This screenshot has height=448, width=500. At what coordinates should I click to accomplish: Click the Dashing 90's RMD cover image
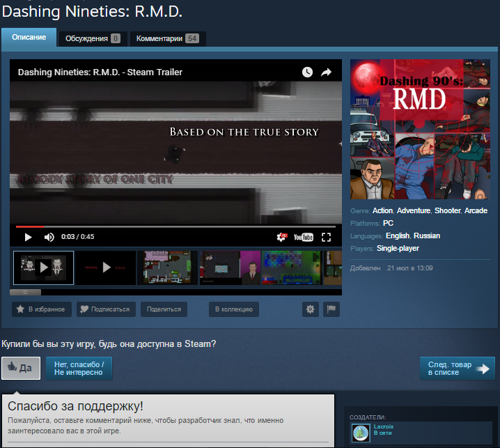pyautogui.click(x=420, y=129)
